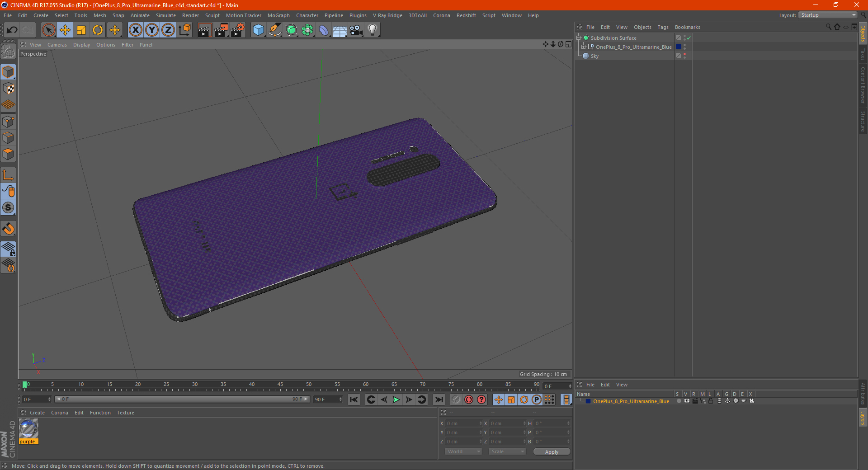
Task: Activate the Rotate tool in top toolbar
Action: 98,30
